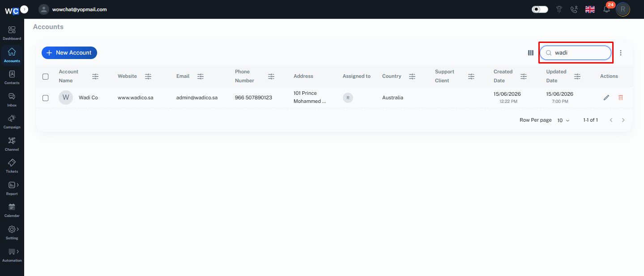
Task: Click Assigned to column header
Action: point(357,76)
